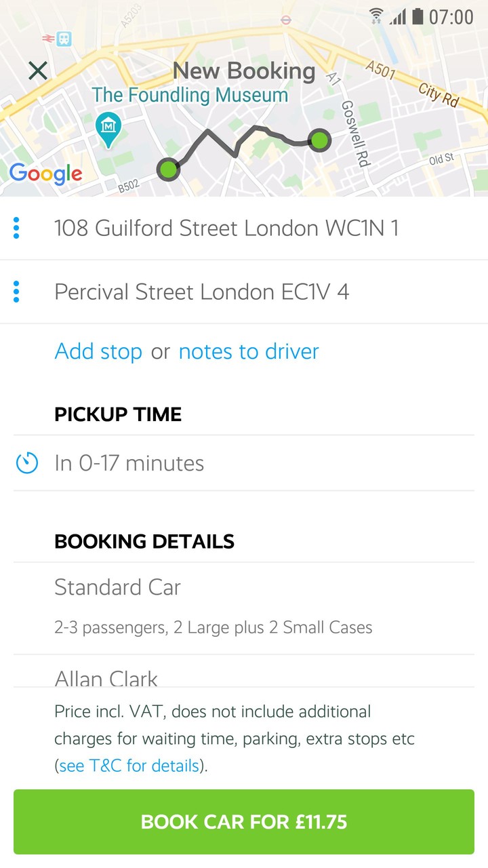Tap the pickup address three-dot icon
The width and height of the screenshot is (488, 868).
pyautogui.click(x=17, y=228)
